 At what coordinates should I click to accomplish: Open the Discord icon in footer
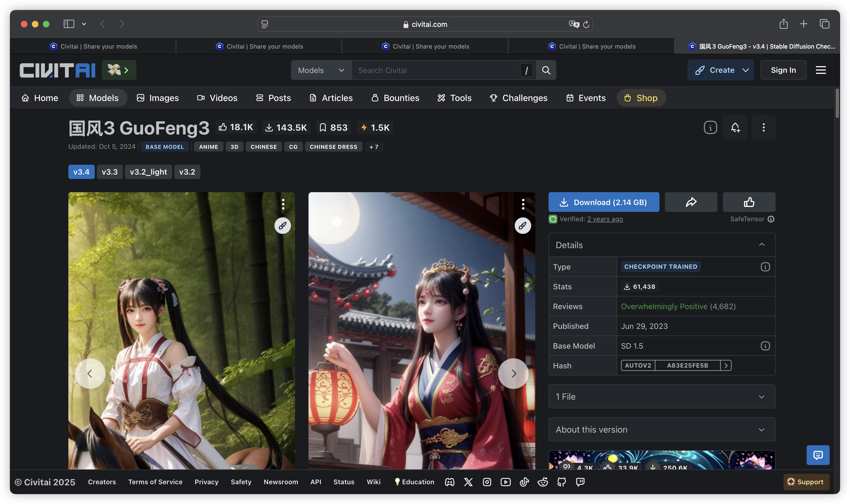pyautogui.click(x=450, y=481)
